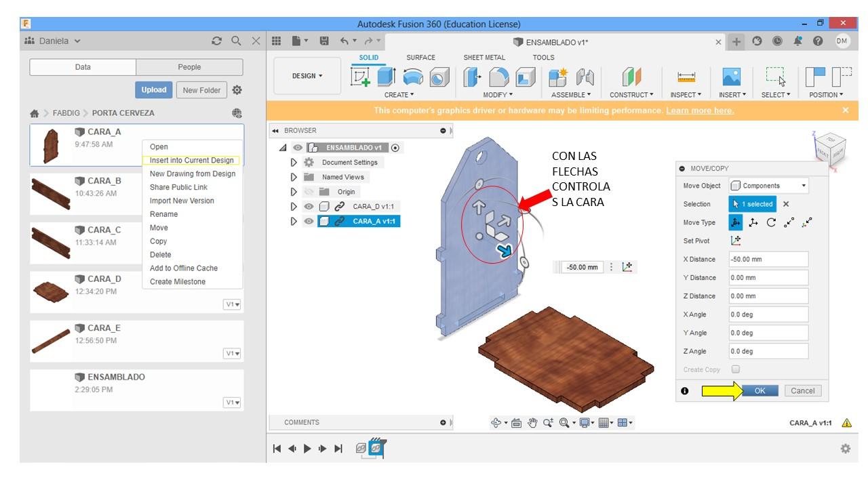This screenshot has height=488, width=868.
Task: Open the TOOLS tab
Action: coord(543,58)
